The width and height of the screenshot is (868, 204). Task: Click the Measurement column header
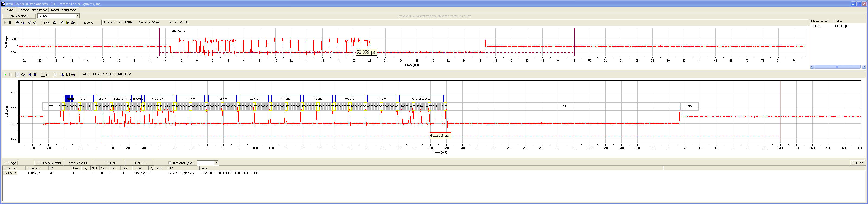tap(821, 21)
